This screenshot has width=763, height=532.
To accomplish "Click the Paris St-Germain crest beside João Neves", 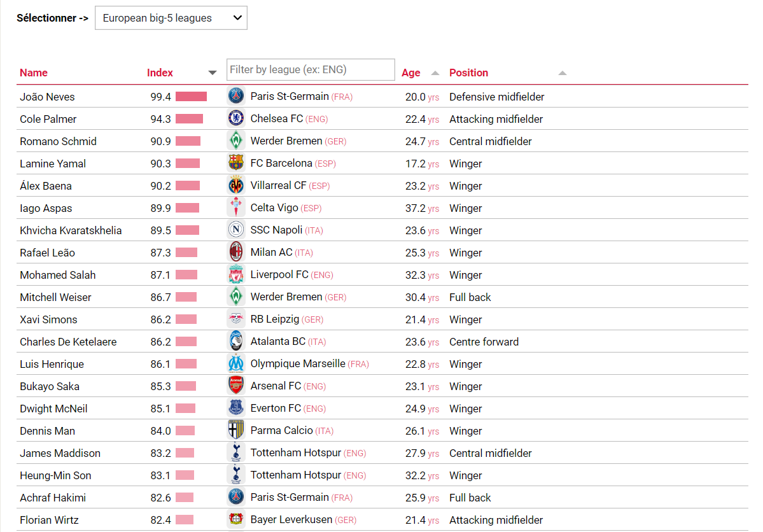I will point(236,96).
